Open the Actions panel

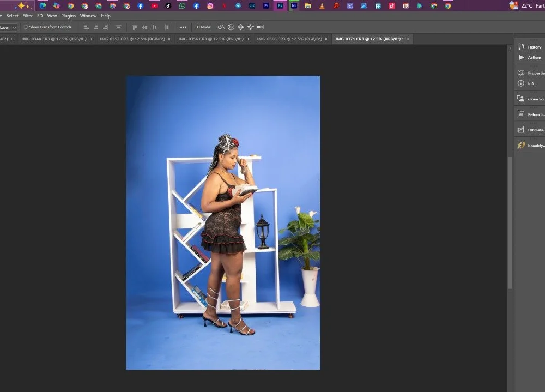(530, 57)
